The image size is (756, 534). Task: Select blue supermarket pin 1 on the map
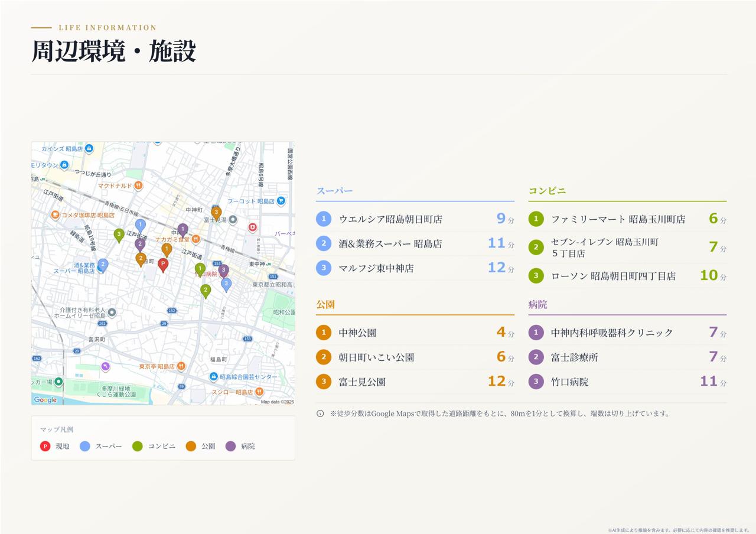pyautogui.click(x=140, y=226)
